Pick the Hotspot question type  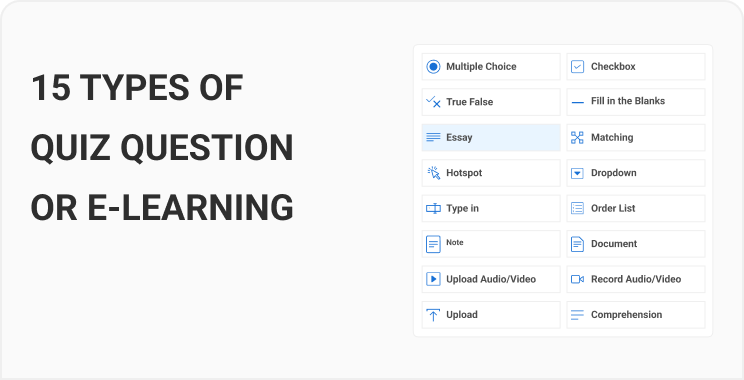tap(491, 173)
